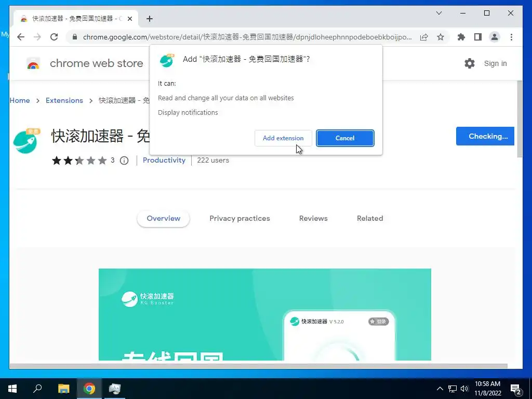Go to Extensions breadcrumb
Screen dimensions: 532x399
click(x=64, y=100)
